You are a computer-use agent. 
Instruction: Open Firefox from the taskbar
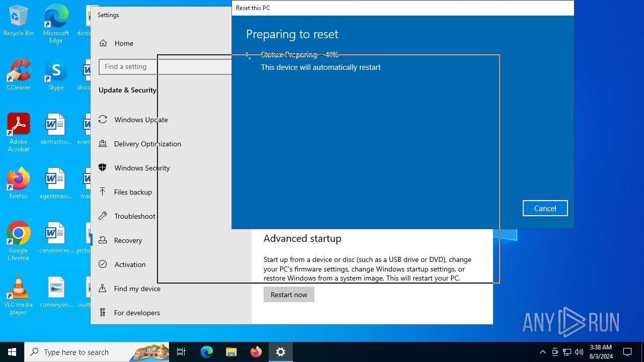pyautogui.click(x=256, y=352)
